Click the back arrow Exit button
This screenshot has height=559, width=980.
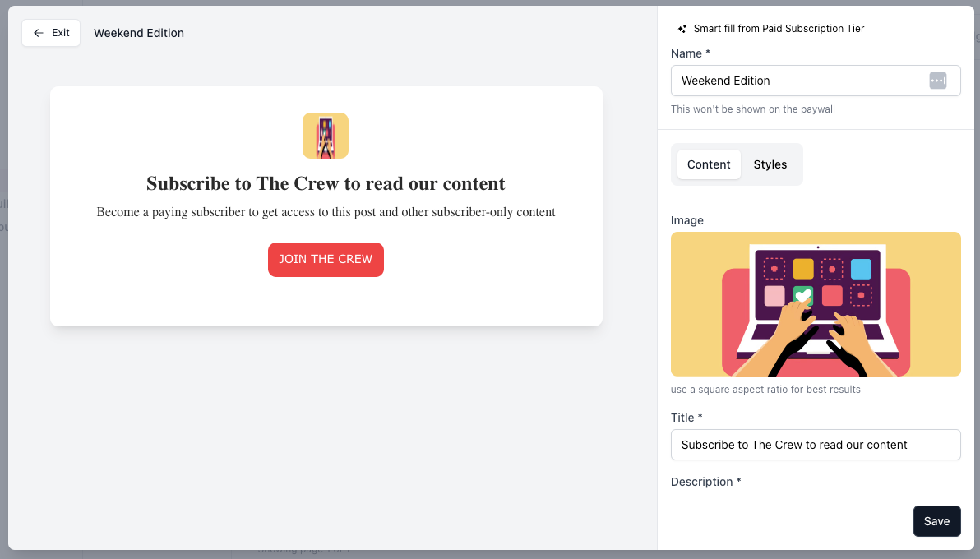click(51, 33)
